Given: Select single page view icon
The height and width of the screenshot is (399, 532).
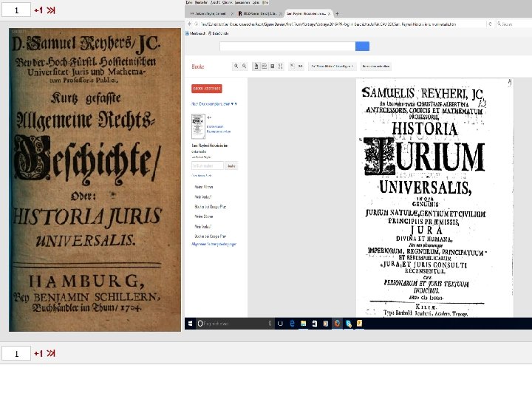Looking at the screenshot, I should pyautogui.click(x=256, y=66).
